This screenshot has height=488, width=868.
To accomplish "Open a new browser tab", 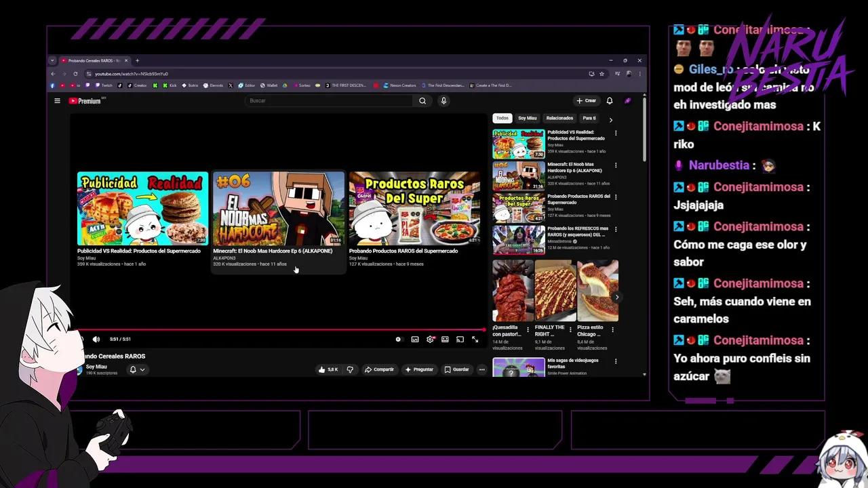I will pyautogui.click(x=137, y=60).
